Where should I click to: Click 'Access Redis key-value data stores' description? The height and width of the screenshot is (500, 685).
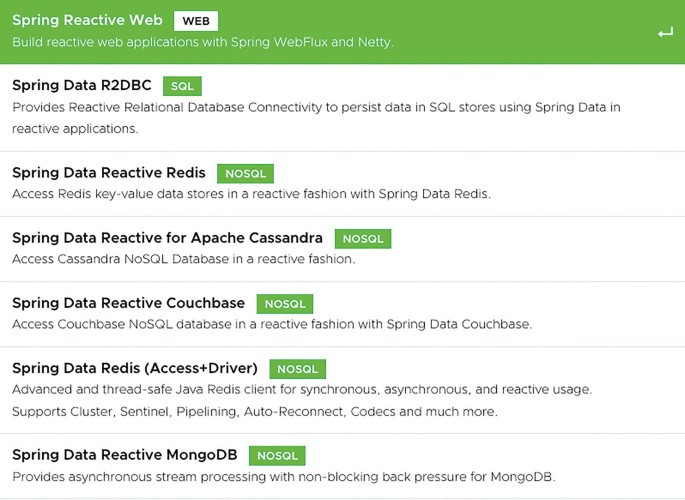pos(252,194)
